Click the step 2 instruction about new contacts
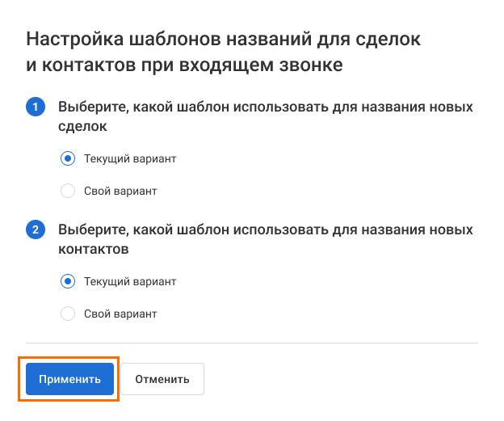The image size is (504, 421). [x=265, y=230]
